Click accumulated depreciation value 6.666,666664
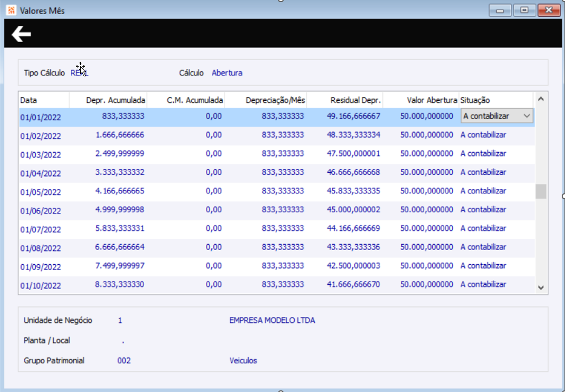 click(120, 247)
